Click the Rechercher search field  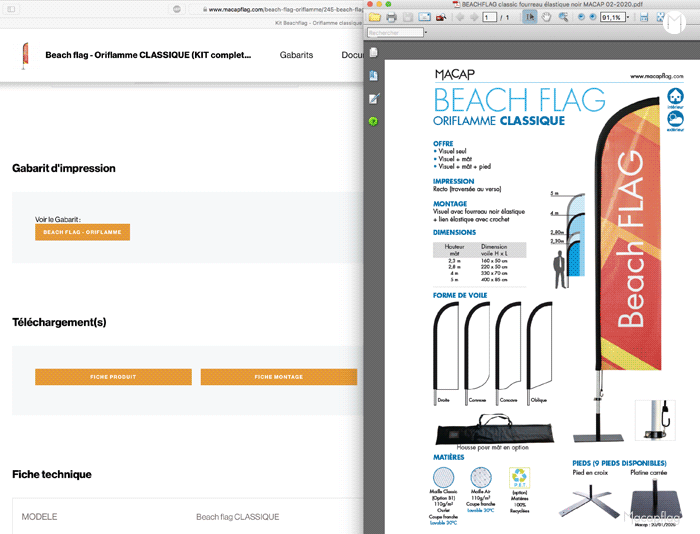point(394,32)
